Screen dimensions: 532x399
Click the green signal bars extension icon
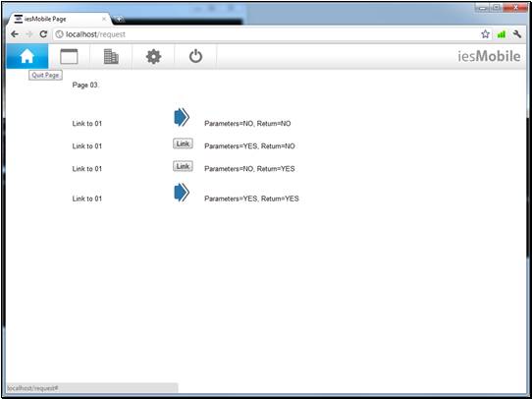click(x=502, y=34)
